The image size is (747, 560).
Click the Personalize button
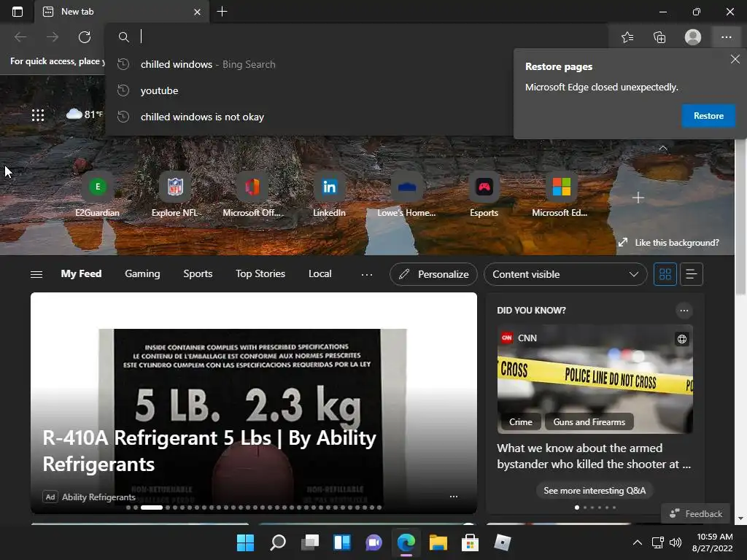433,274
